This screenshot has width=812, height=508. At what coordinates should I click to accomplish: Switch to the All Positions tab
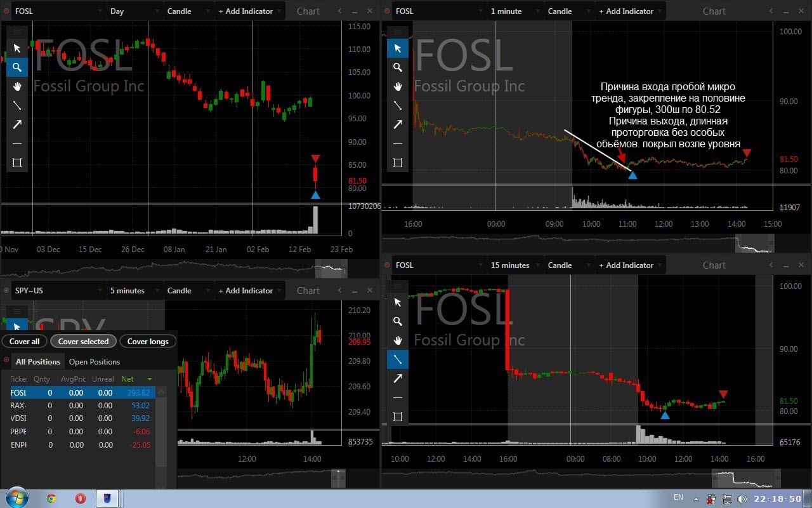(x=38, y=361)
